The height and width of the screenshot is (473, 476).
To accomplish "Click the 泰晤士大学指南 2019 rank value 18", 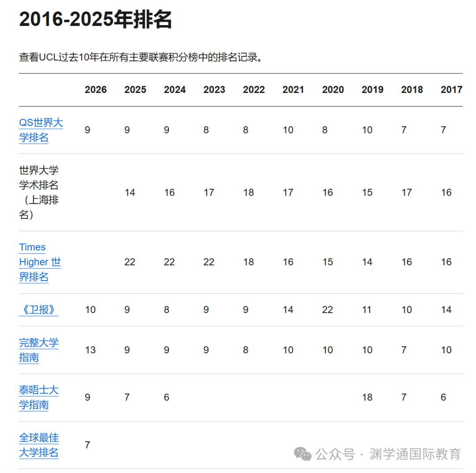I will pyautogui.click(x=367, y=397).
